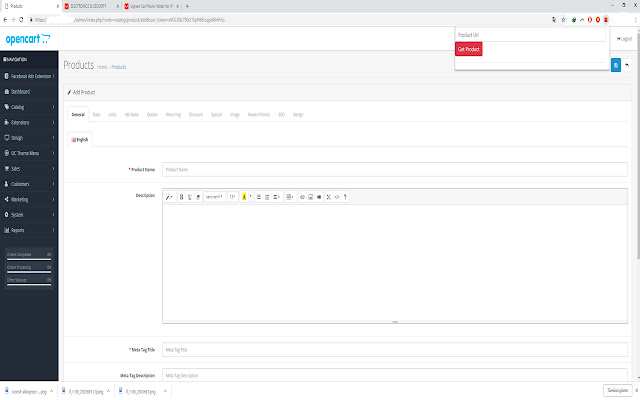The height and width of the screenshot is (400, 640).
Task: Click the unordered list icon
Action: (x=258, y=197)
